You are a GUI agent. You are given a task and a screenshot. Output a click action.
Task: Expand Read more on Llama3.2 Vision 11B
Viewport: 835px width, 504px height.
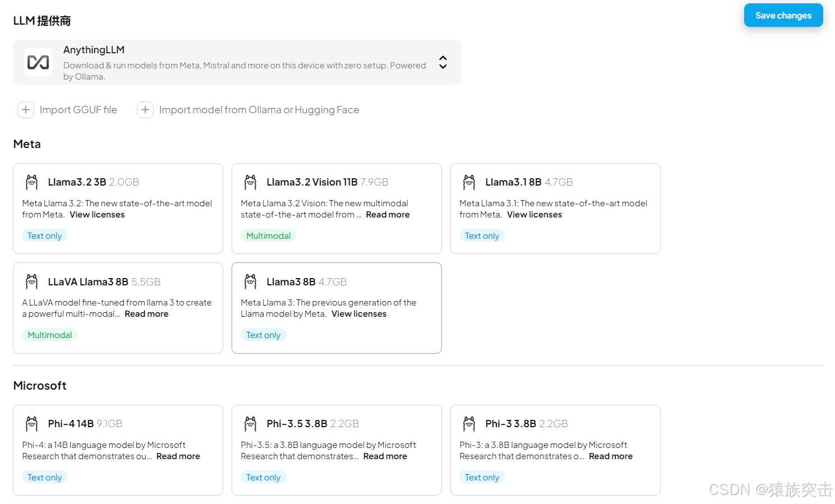click(x=388, y=215)
